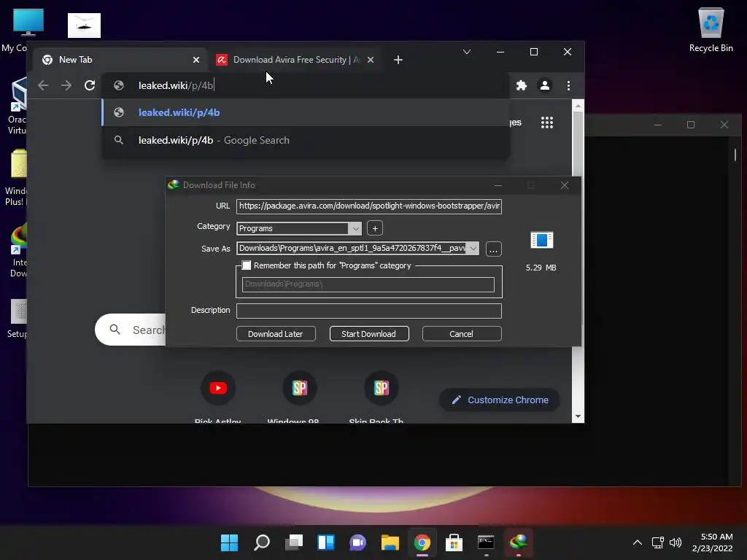The height and width of the screenshot is (560, 747).
Task: Open Command Prompt taskbar icon
Action: [x=486, y=542]
